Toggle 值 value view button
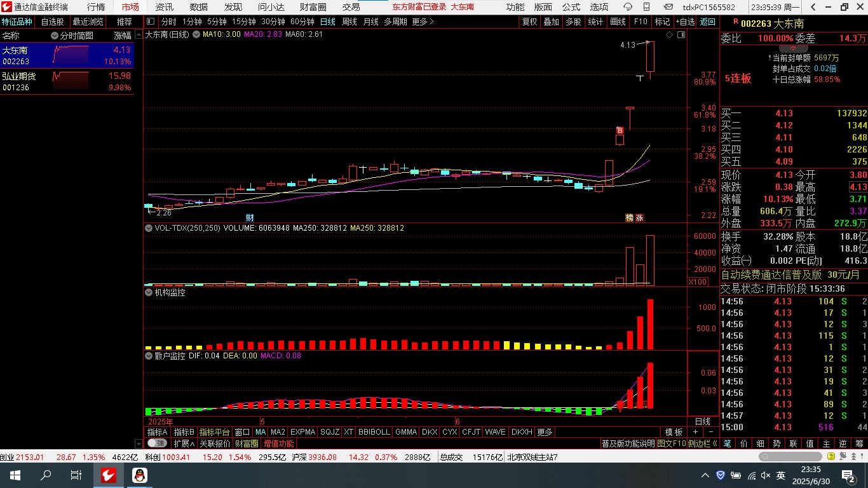 point(810,444)
